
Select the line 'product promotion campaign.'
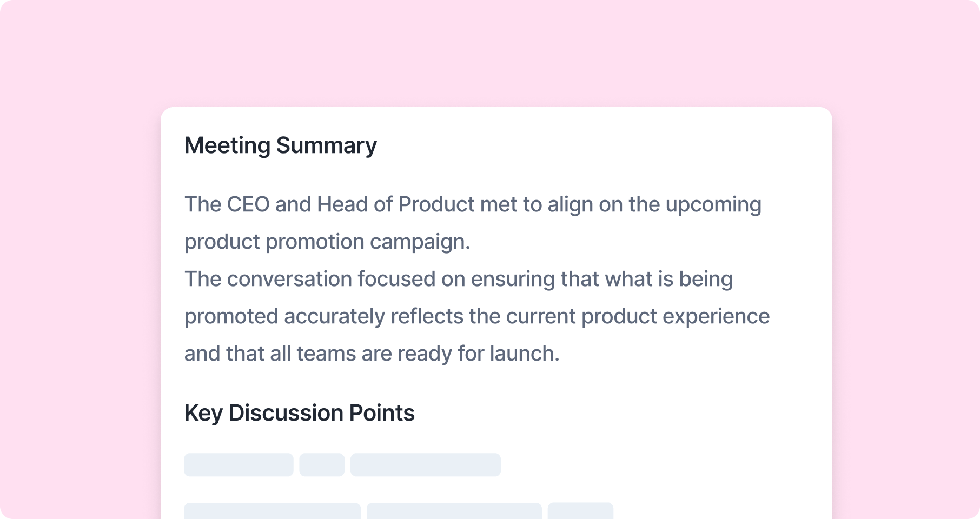[x=327, y=242]
